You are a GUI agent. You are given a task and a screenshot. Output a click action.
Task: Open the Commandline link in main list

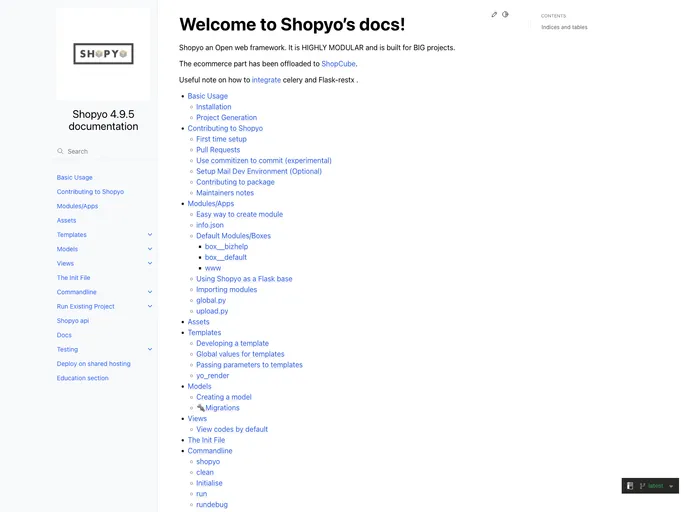coord(210,451)
